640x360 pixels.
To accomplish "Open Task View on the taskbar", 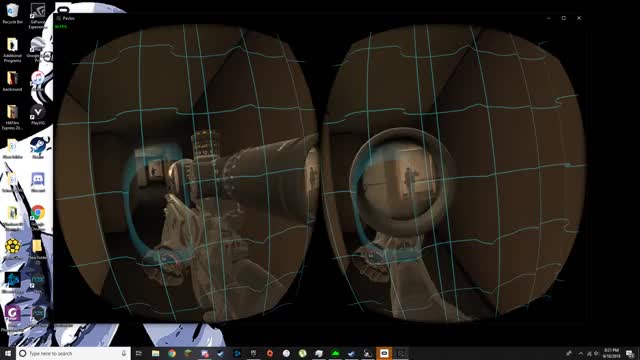I will pos(139,353).
